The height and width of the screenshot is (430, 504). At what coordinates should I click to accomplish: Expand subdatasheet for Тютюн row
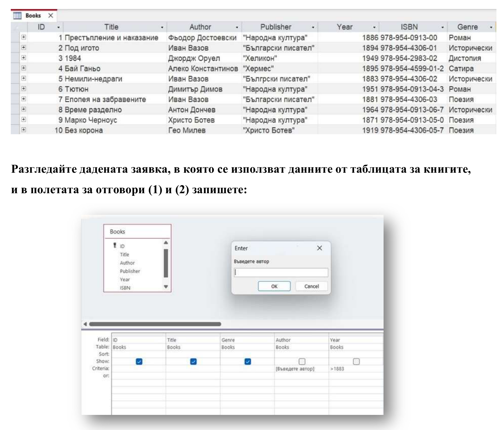pyautogui.click(x=23, y=89)
